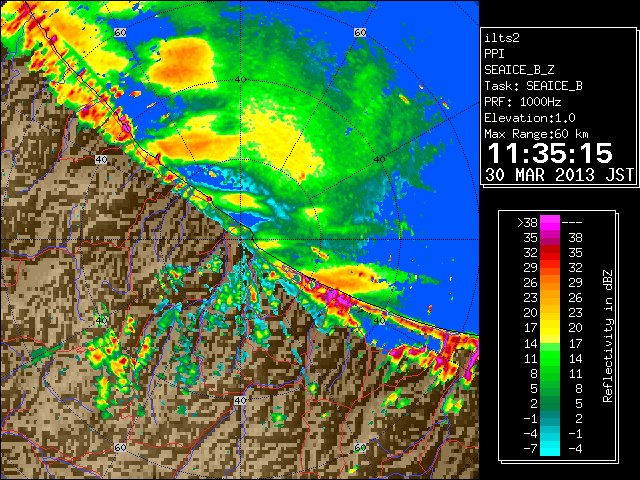Click the 'SEAICE_B_Z' product name

click(519, 70)
